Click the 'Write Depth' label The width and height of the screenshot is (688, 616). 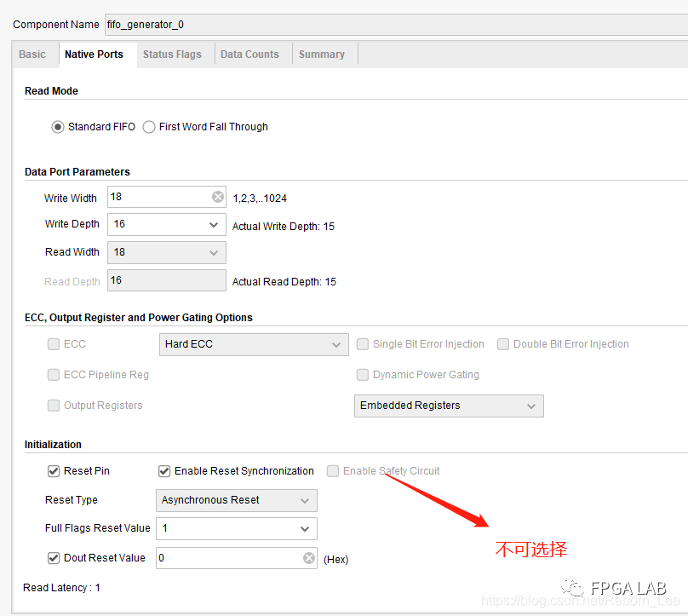pyautogui.click(x=72, y=224)
